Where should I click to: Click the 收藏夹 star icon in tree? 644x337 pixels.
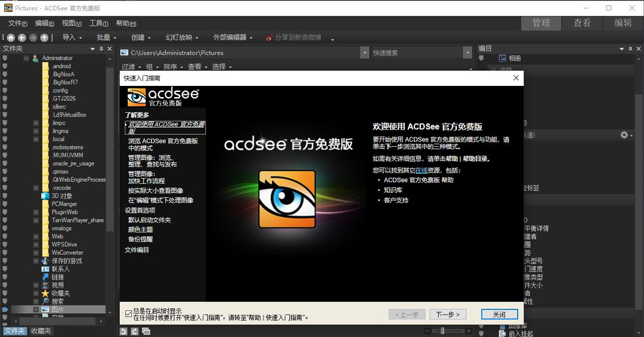coord(45,293)
